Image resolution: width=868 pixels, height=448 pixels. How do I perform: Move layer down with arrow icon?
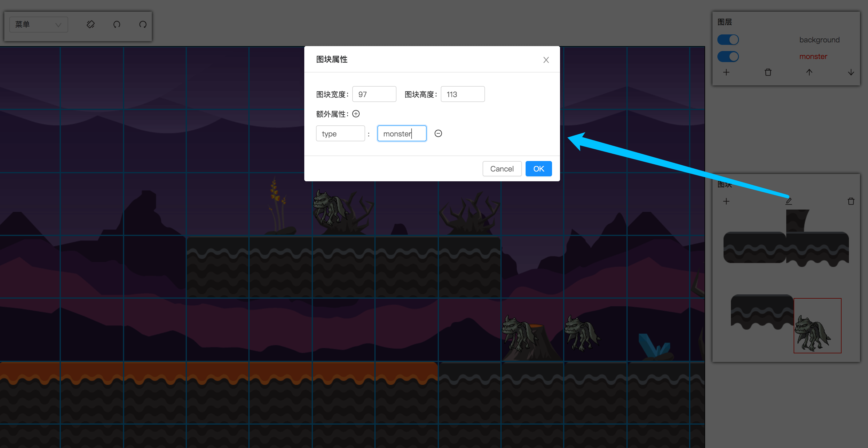pyautogui.click(x=851, y=72)
